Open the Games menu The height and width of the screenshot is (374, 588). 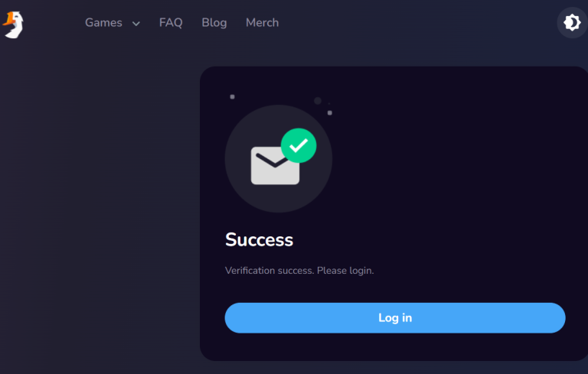[x=103, y=23]
